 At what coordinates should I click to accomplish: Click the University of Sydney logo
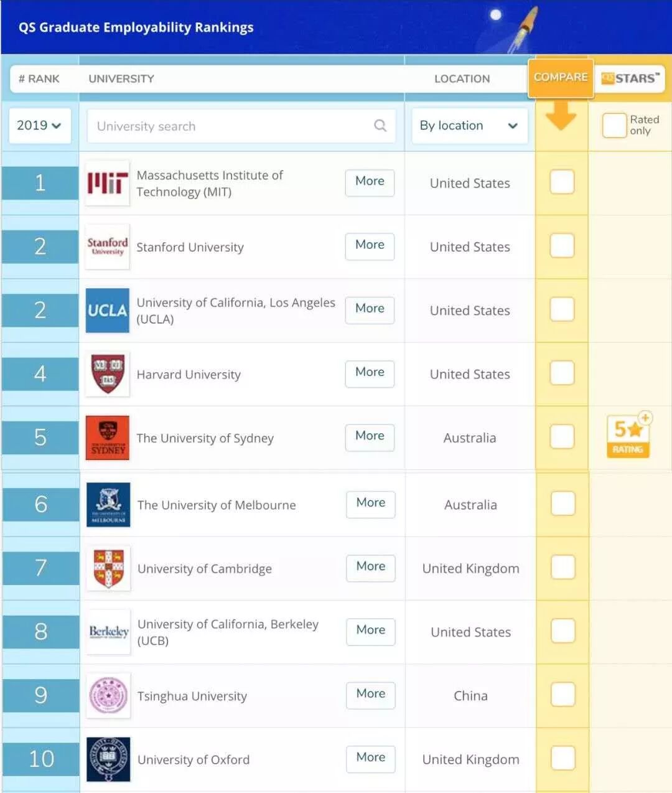pyautogui.click(x=108, y=438)
